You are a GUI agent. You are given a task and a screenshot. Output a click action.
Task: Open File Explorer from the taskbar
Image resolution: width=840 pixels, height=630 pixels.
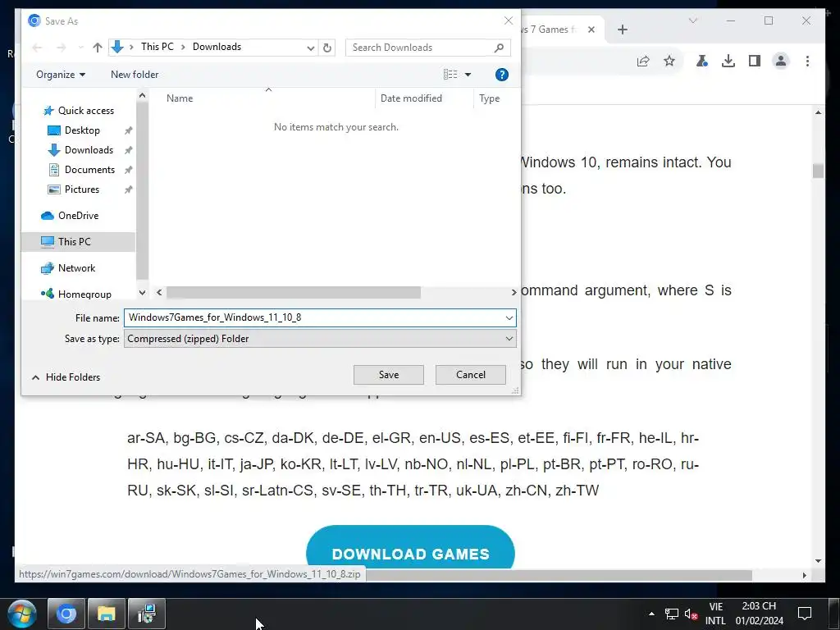[107, 614]
